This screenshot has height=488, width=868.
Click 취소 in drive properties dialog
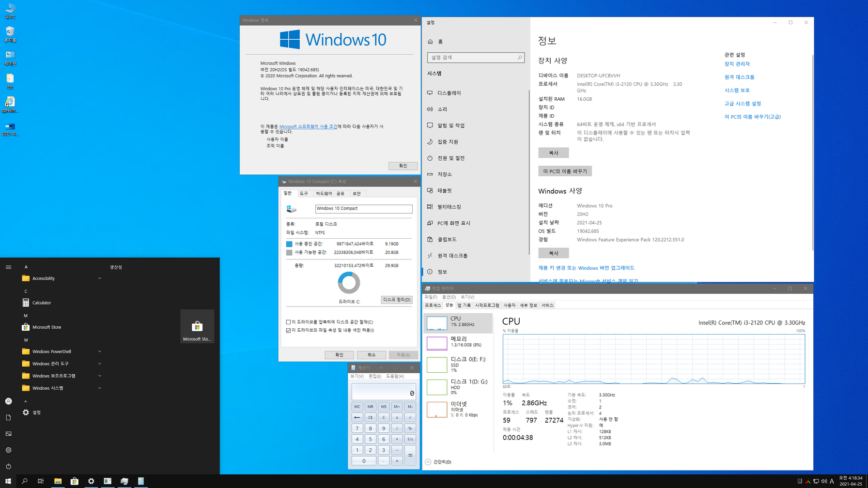(x=372, y=355)
